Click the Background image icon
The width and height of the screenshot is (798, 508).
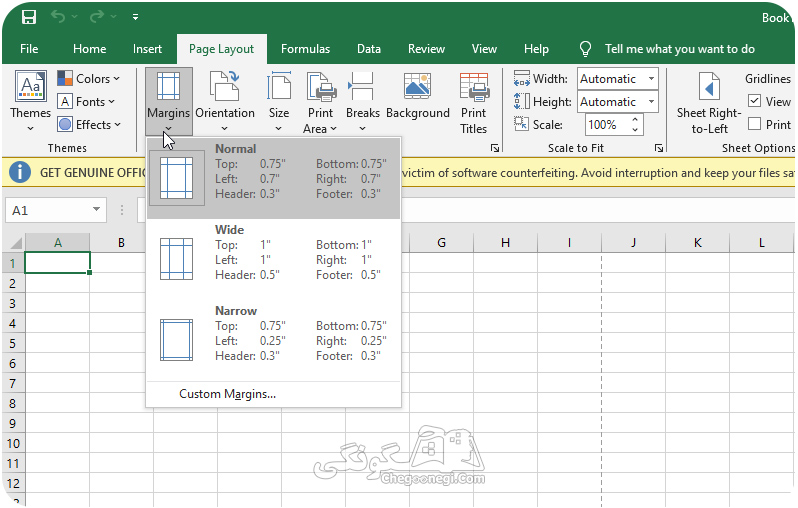click(417, 86)
